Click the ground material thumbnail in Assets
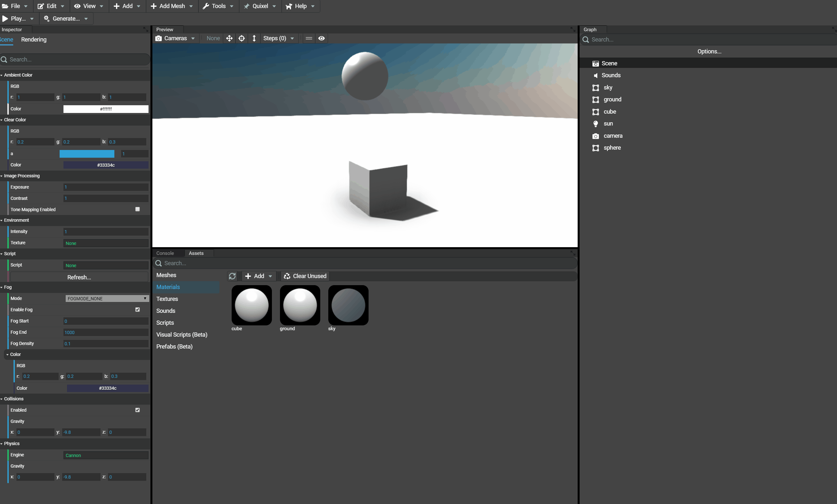This screenshot has height=504, width=837. (x=300, y=304)
